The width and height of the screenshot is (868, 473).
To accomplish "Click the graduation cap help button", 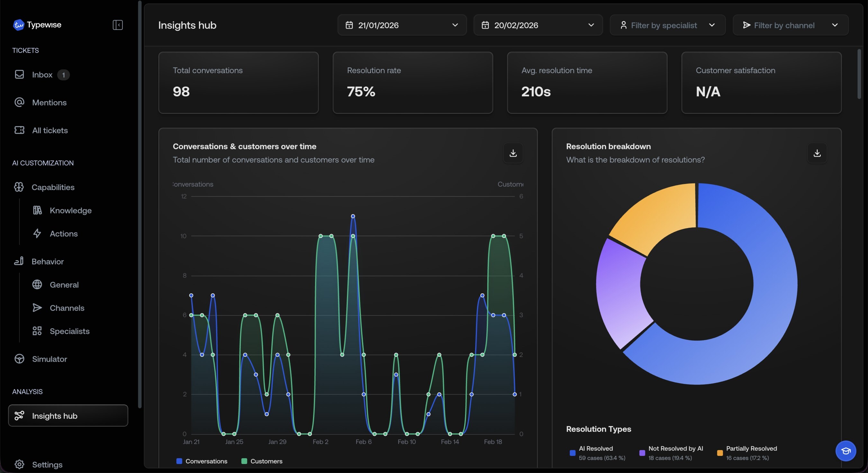I will tap(845, 451).
